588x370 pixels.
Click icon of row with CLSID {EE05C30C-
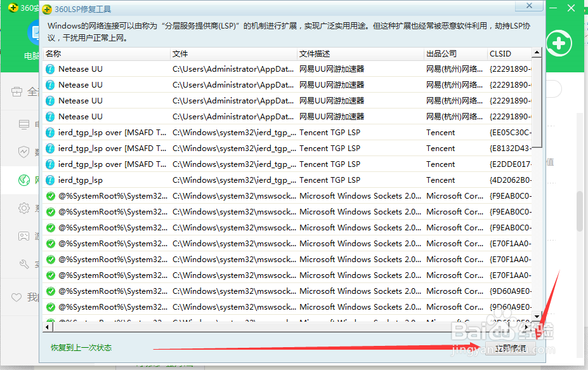click(50, 133)
